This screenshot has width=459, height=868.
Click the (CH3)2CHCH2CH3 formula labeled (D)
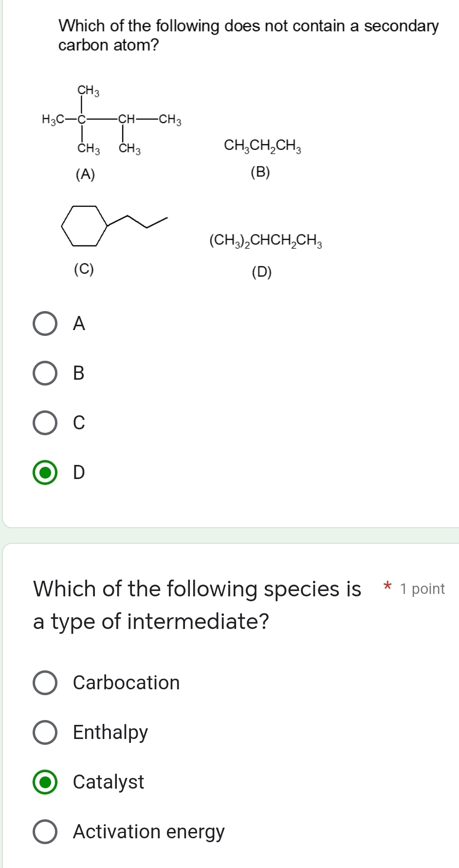click(x=265, y=240)
